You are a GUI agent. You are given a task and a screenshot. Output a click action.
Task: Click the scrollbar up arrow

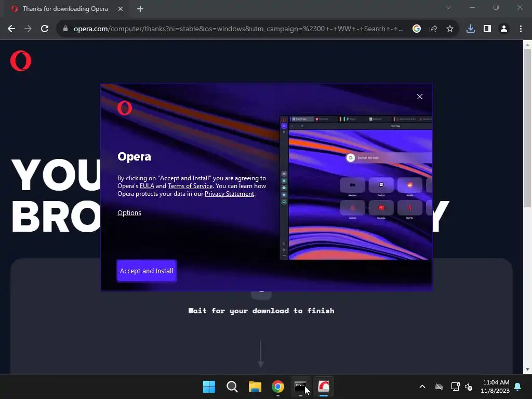pyautogui.click(x=528, y=44)
